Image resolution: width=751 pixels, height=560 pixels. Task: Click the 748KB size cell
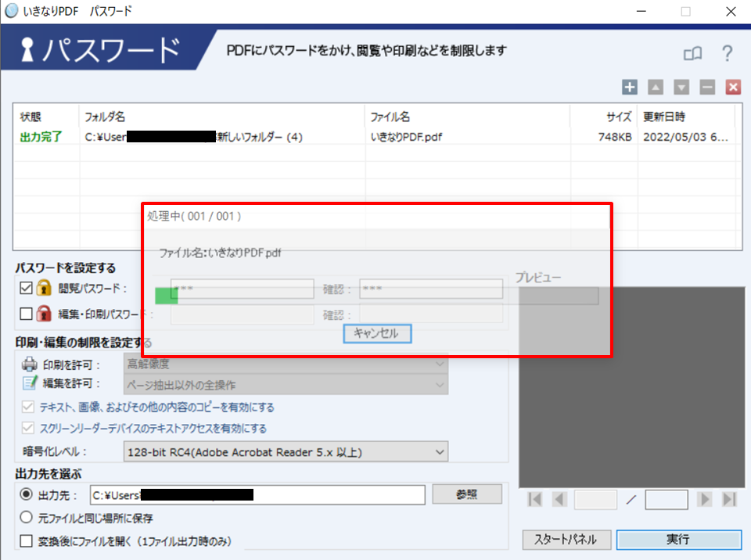point(615,137)
